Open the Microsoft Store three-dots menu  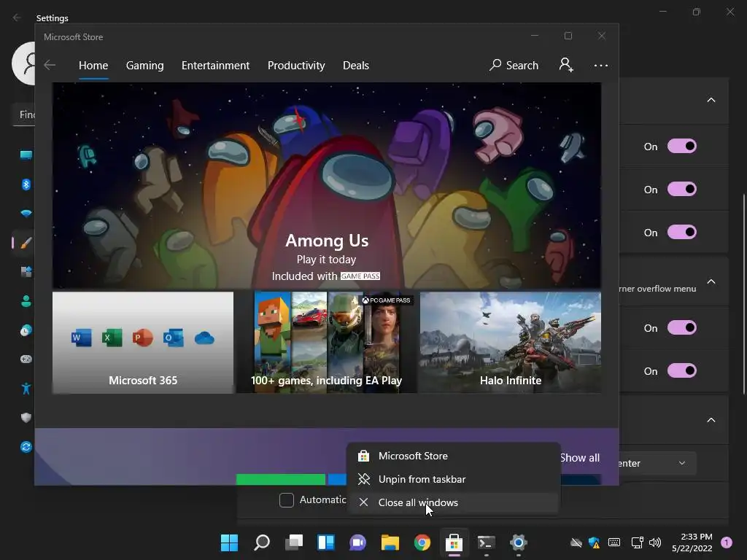(601, 65)
